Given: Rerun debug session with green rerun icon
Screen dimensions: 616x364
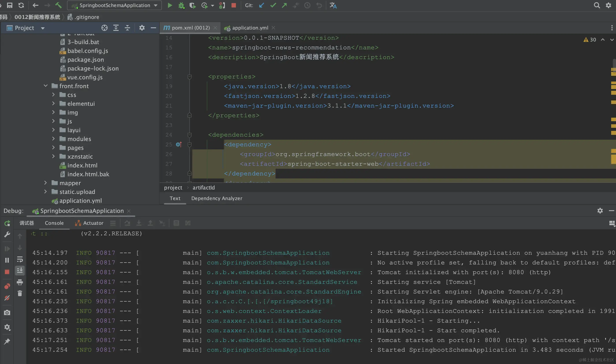Looking at the screenshot, I should pyautogui.click(x=7, y=223).
